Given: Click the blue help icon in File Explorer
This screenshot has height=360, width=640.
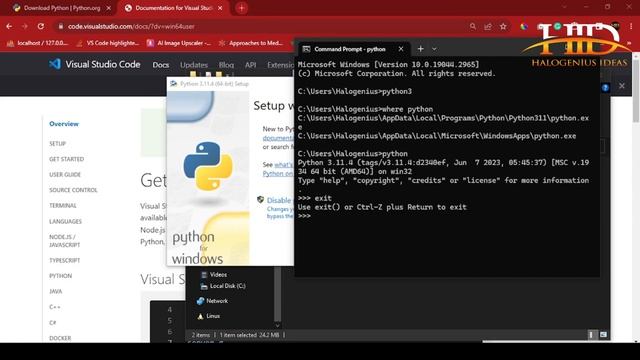Looking at the screenshot, I should tap(605, 87).
